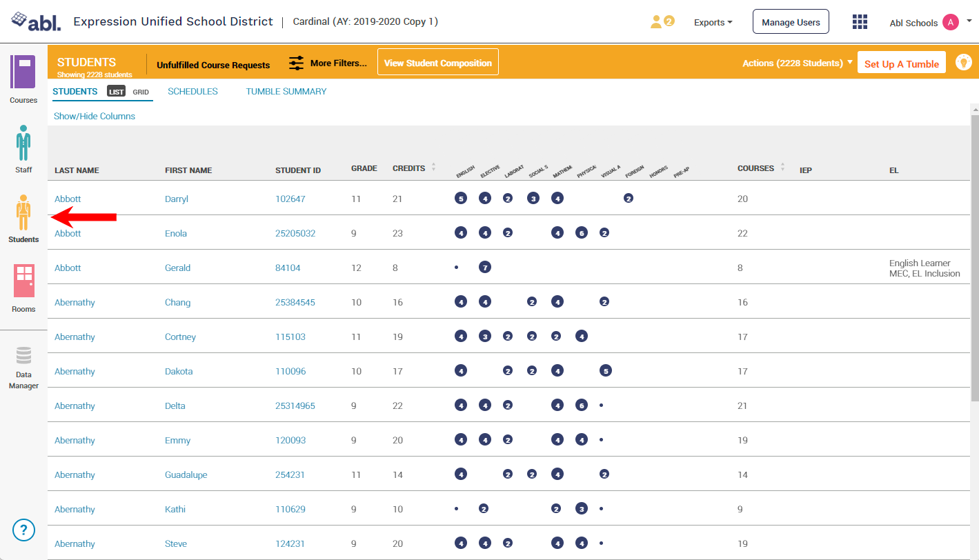The image size is (979, 560).
Task: Switch to the SCHEDULES tab
Action: point(192,91)
